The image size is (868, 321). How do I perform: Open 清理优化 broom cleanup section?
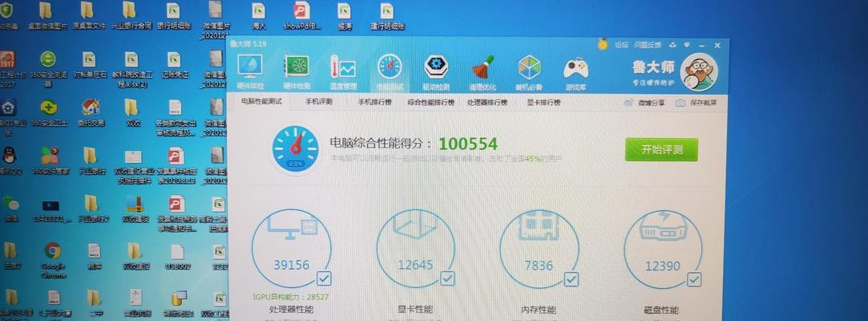click(482, 72)
